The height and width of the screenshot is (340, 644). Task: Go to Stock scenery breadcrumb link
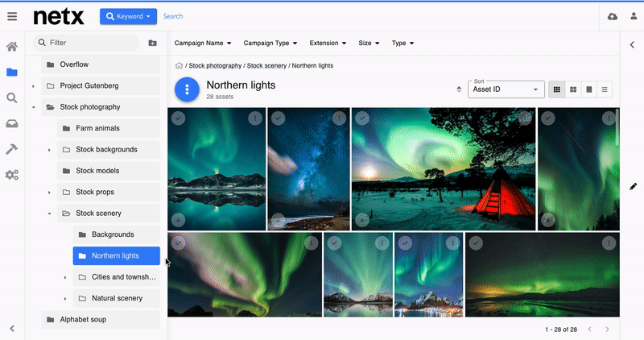pos(267,66)
